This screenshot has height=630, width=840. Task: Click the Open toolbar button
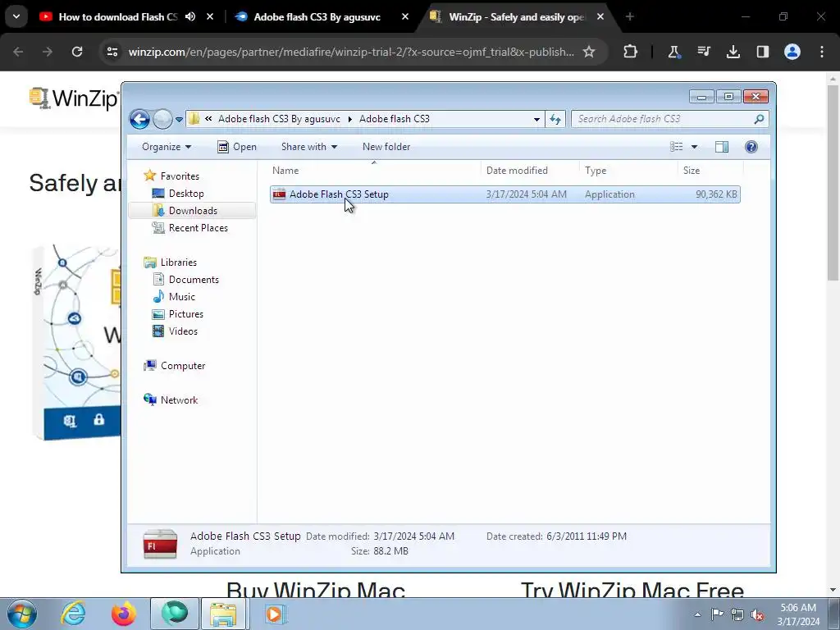237,147
